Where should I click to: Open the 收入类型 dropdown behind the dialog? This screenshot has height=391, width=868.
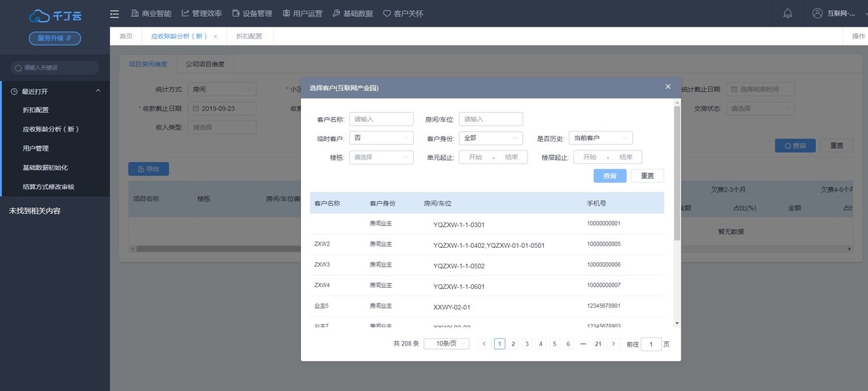point(222,127)
